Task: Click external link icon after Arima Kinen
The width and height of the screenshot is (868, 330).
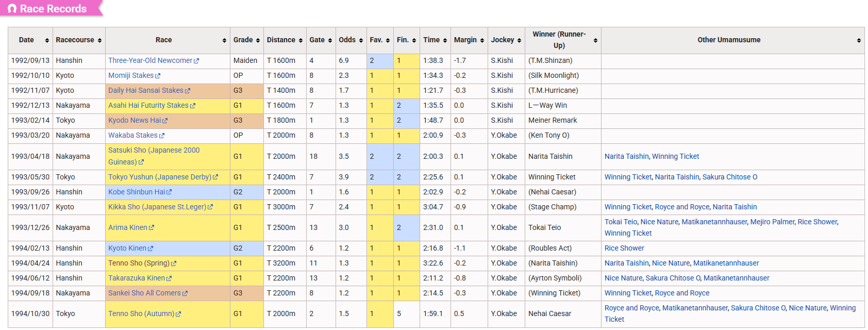Action: 152,228
